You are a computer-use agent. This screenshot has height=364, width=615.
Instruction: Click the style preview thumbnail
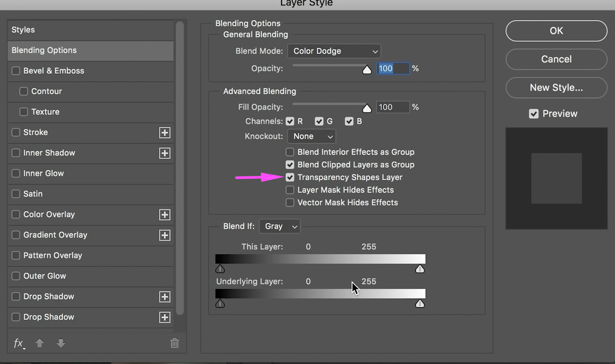556,178
